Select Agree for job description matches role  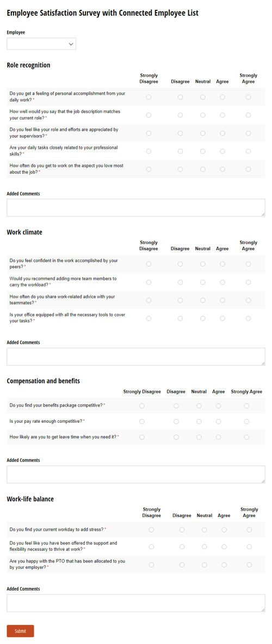(x=222, y=116)
